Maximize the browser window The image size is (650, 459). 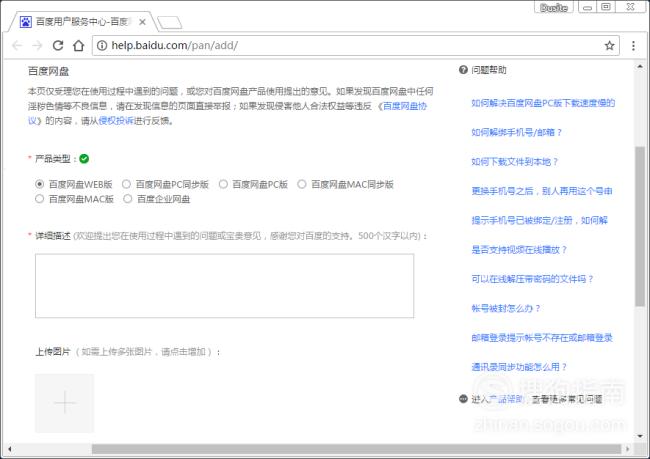coord(606,7)
